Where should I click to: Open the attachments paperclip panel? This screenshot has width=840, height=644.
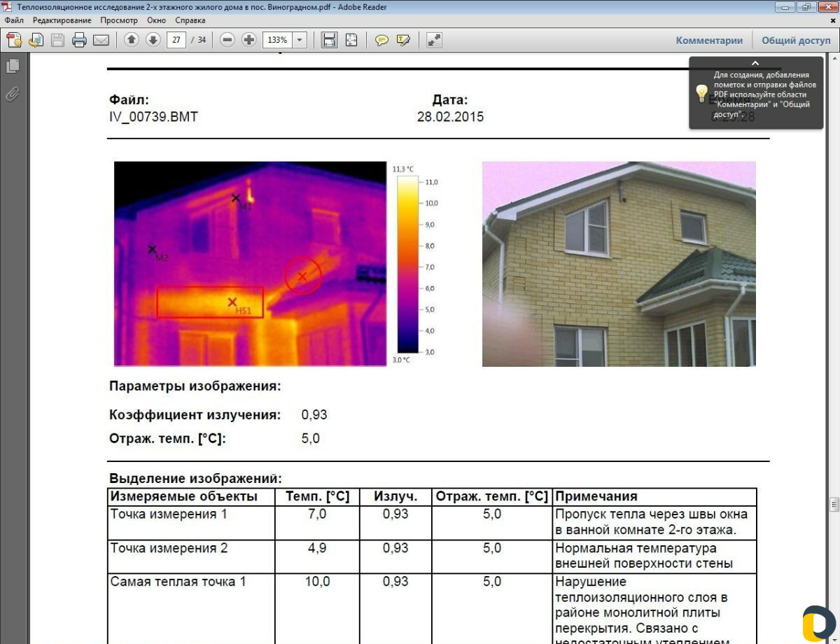click(12, 94)
